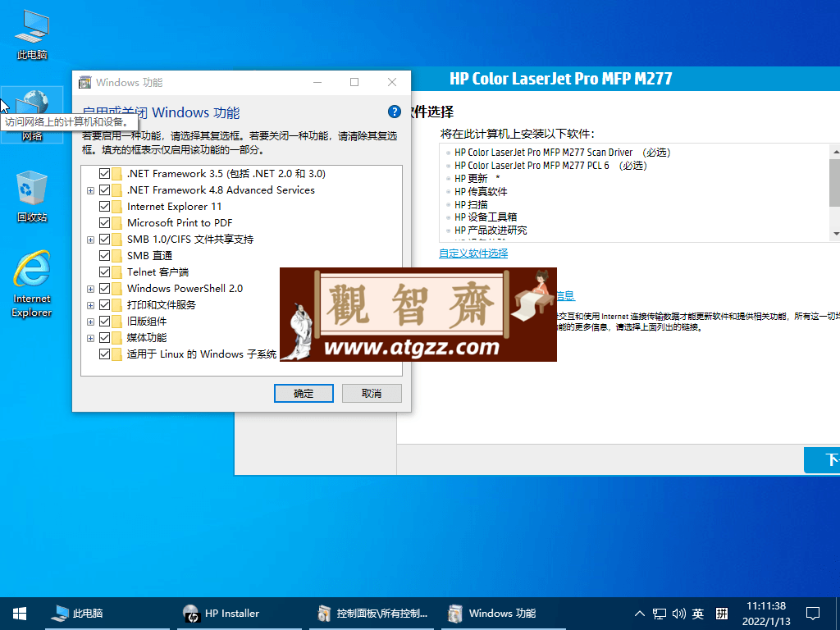Image resolution: width=840 pixels, height=630 pixels.
Task: Open the 回收站 recycle bin icon
Action: coord(32,197)
